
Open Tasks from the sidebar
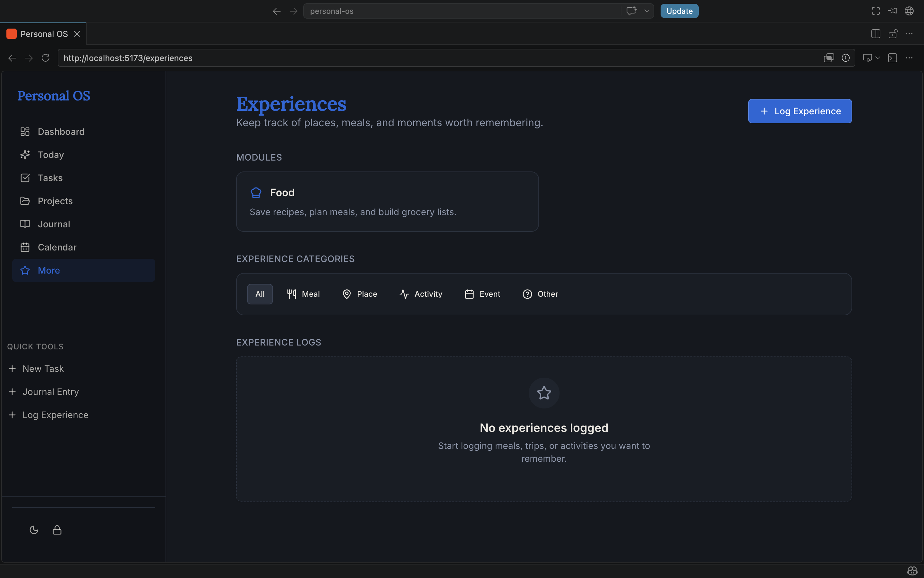(84, 178)
